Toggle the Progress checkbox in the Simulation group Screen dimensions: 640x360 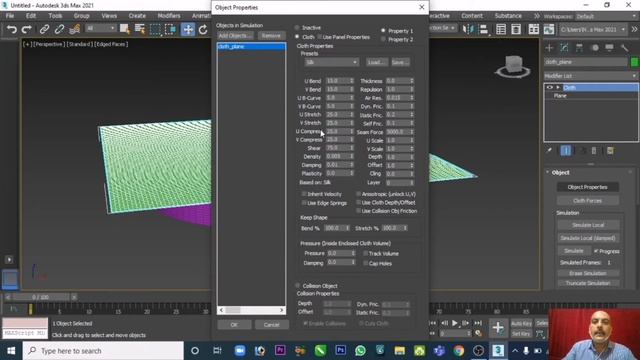coord(596,251)
